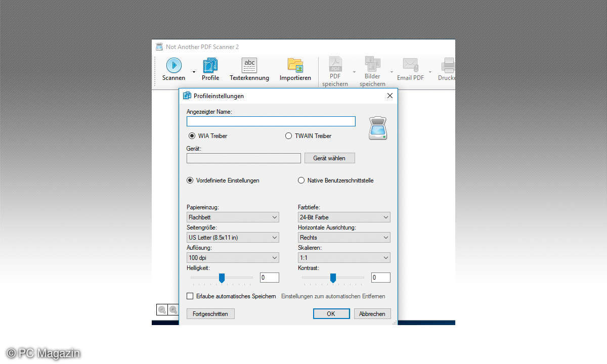Click the zoom out magnifier icon
Viewport: 607px width, 364px height.
tap(162, 310)
